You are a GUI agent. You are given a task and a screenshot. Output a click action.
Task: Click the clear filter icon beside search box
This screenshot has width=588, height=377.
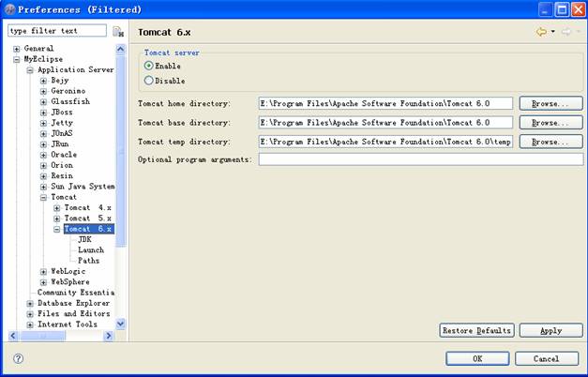coord(118,32)
